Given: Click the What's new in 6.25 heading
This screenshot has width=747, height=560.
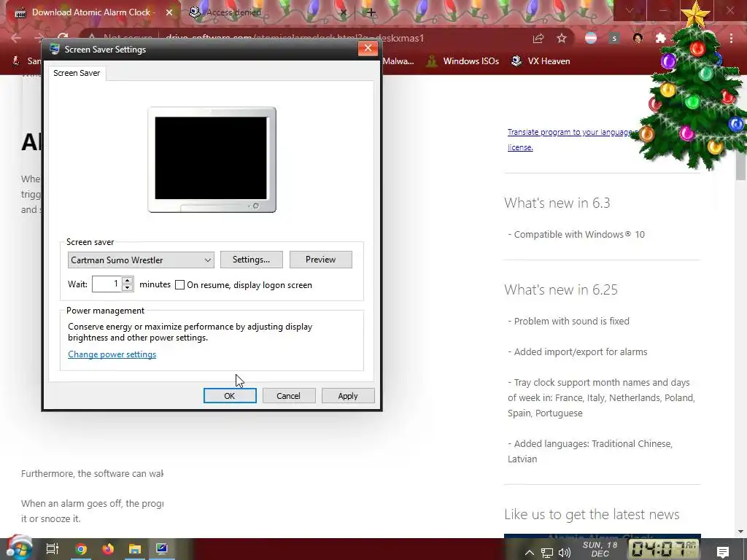Looking at the screenshot, I should tap(561, 289).
